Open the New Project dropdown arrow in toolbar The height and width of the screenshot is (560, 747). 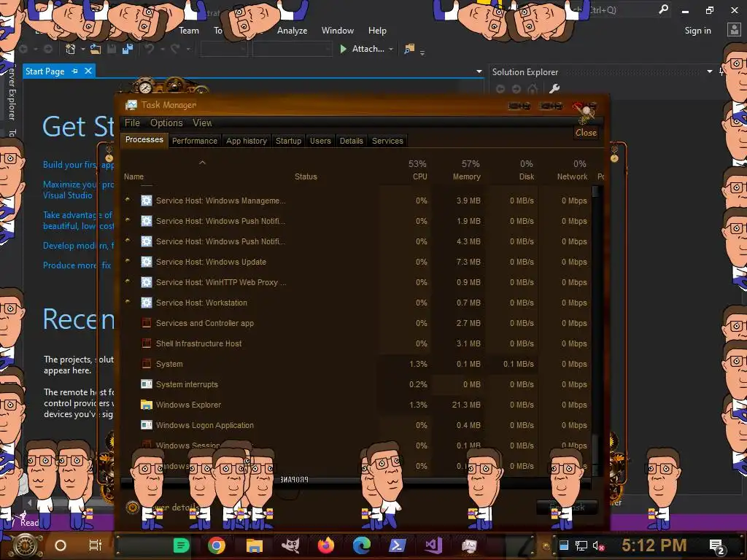click(82, 49)
